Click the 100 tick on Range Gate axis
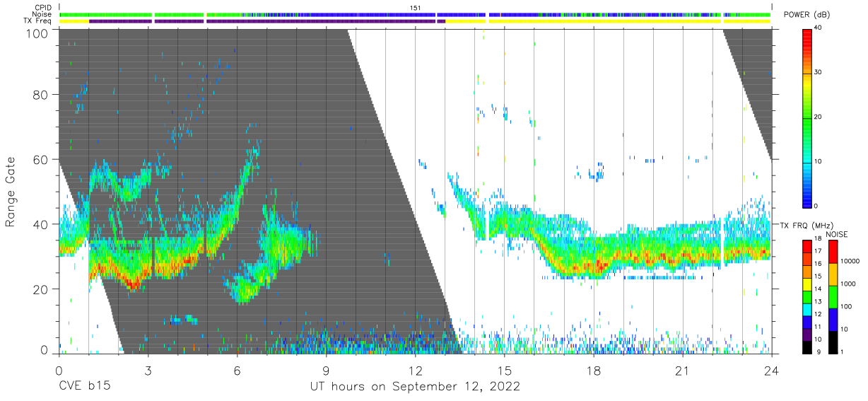The width and height of the screenshot is (868, 401). [36, 33]
